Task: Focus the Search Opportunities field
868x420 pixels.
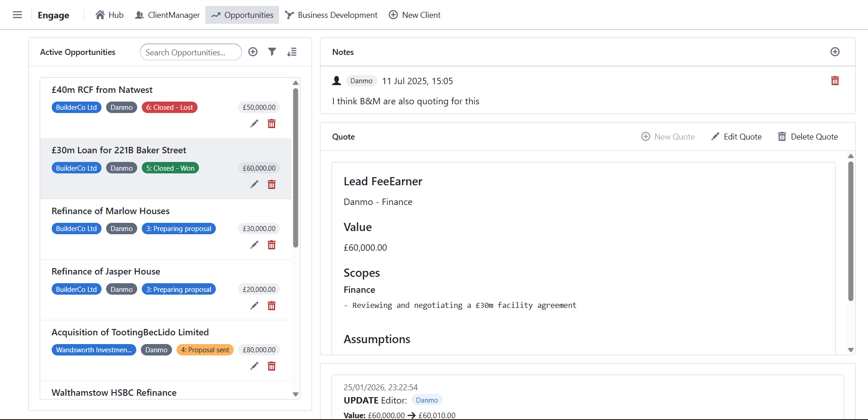Action: click(x=191, y=52)
